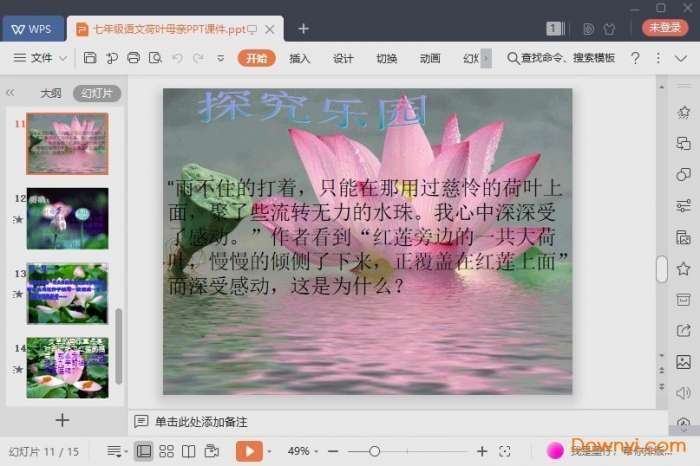Go to previous slide double arrow
700x466 pixels.
662,370
